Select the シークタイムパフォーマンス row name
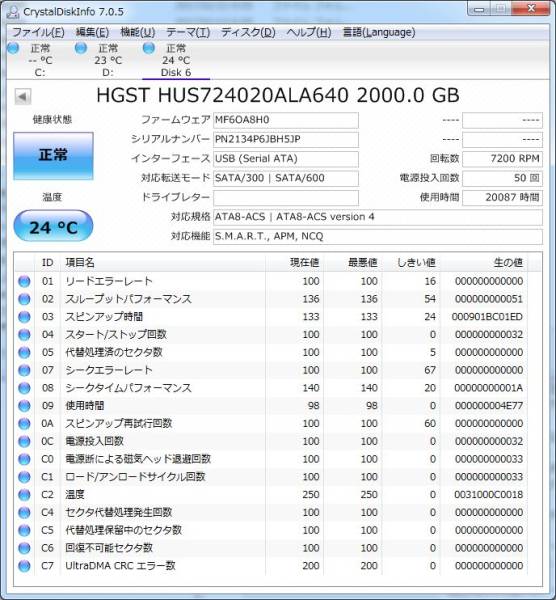The height and width of the screenshot is (600, 556). click(x=128, y=388)
